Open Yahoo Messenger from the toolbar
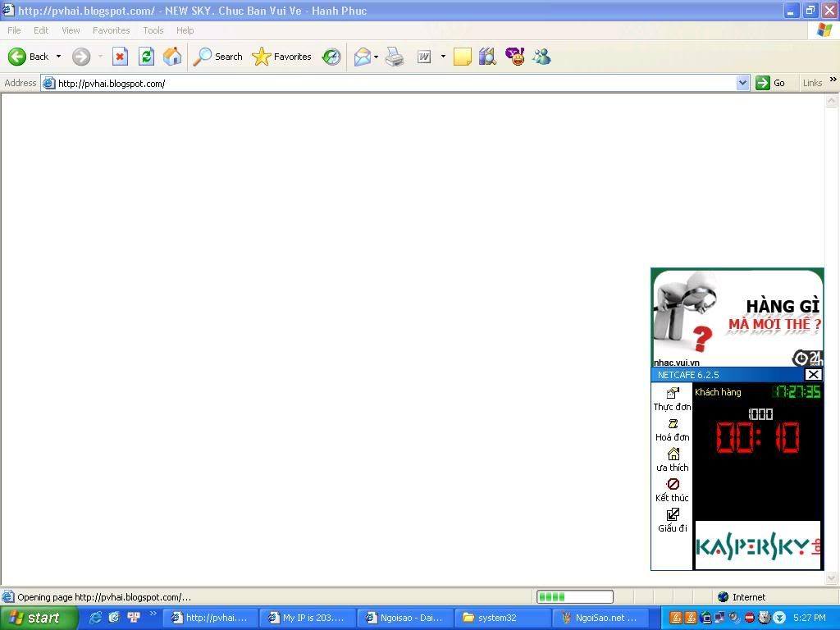Viewport: 840px width, 630px height. click(515, 57)
